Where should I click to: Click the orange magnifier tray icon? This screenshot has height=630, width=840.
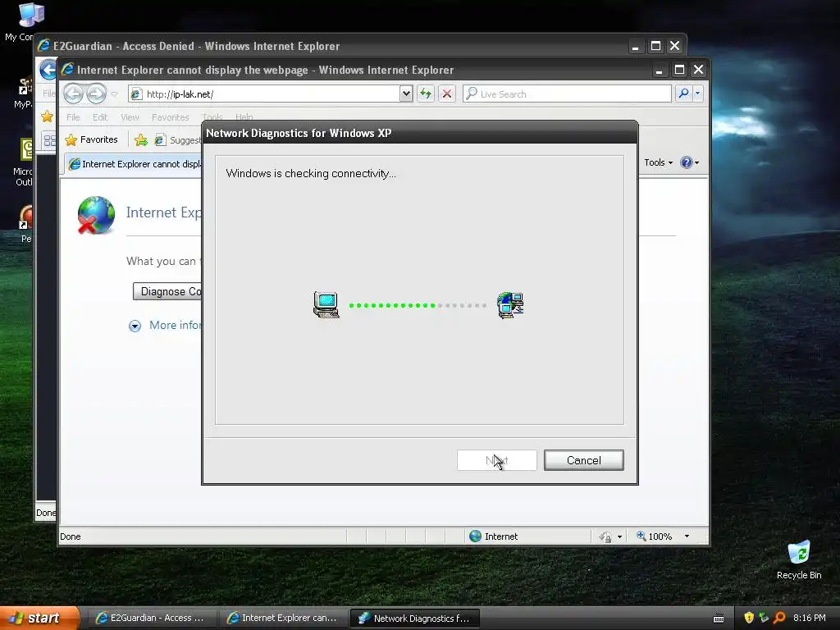(779, 618)
